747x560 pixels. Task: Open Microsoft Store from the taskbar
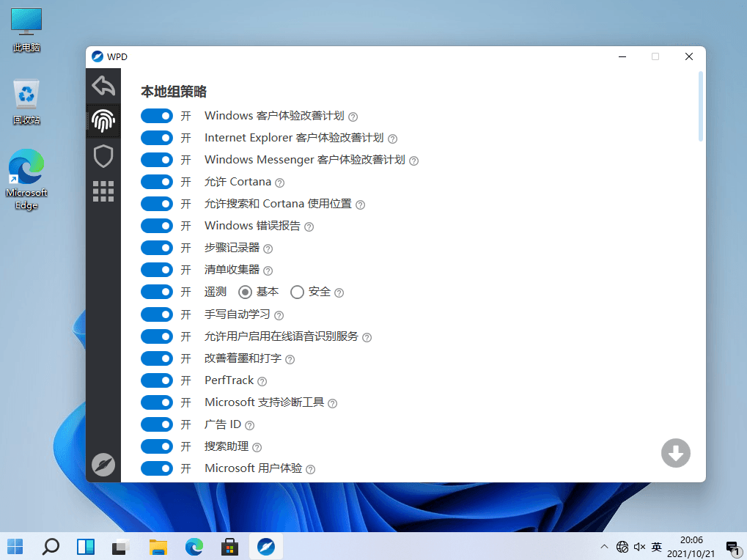pyautogui.click(x=229, y=547)
